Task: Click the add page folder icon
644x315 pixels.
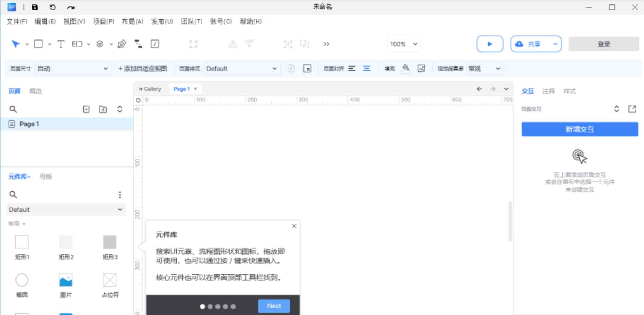Action: (x=103, y=109)
